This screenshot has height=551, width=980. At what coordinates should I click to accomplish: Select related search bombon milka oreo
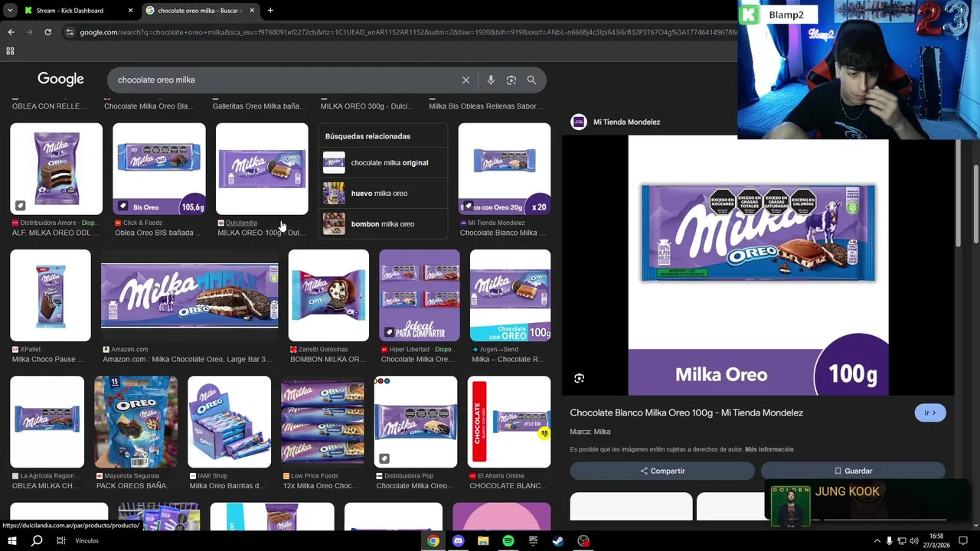(383, 224)
